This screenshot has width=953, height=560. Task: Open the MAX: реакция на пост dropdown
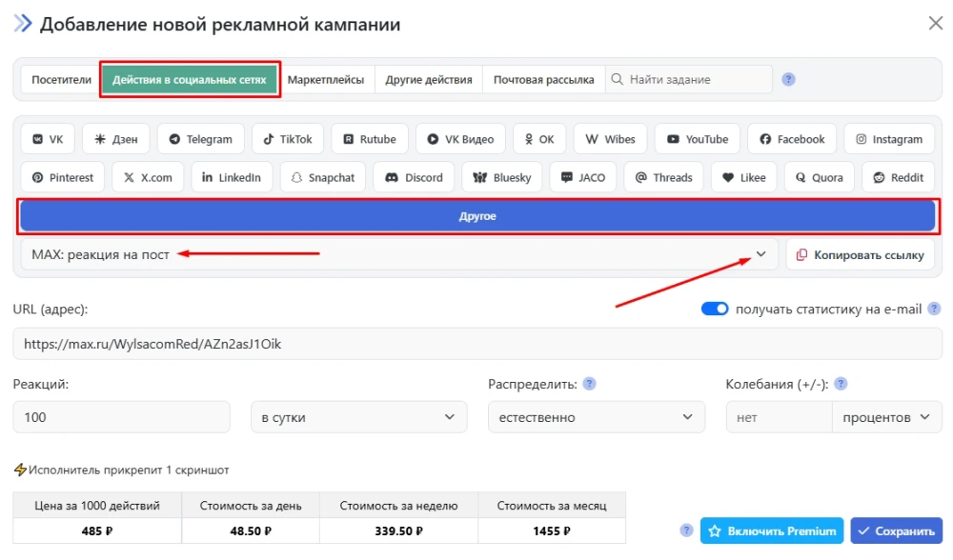(x=760, y=254)
